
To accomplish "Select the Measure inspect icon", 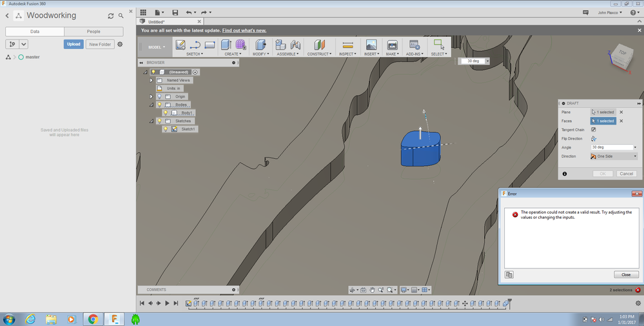I will (347, 45).
